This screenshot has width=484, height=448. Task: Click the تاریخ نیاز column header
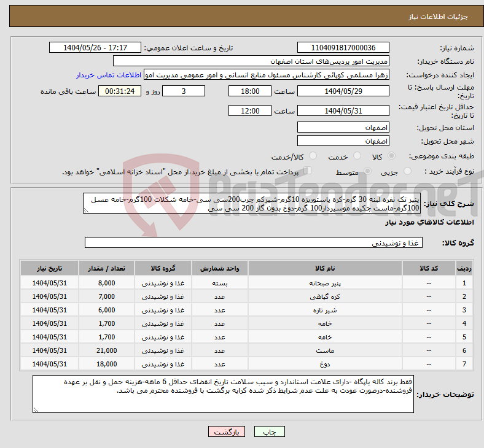(49, 268)
